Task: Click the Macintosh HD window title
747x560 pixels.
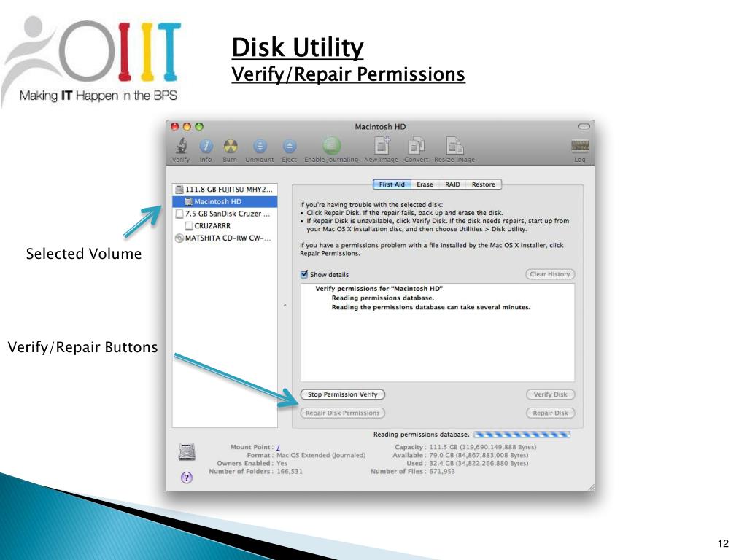Action: point(380,127)
